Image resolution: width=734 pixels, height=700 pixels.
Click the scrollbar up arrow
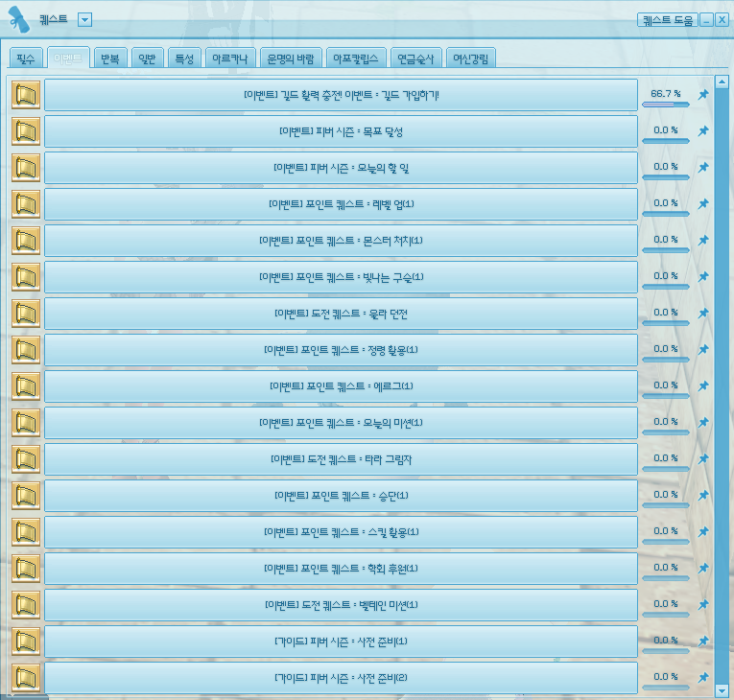coord(722,82)
